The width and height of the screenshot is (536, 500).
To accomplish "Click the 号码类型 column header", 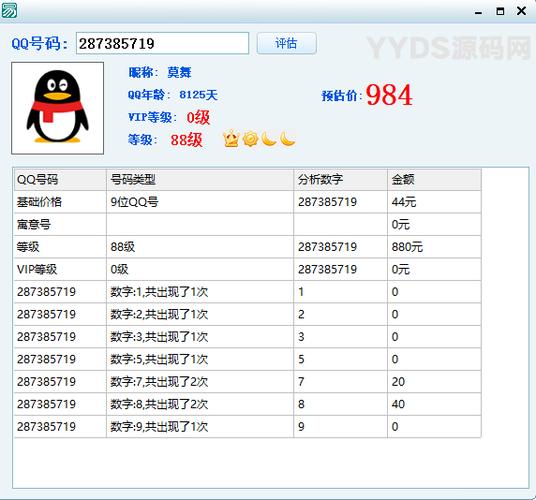I will (x=200, y=179).
